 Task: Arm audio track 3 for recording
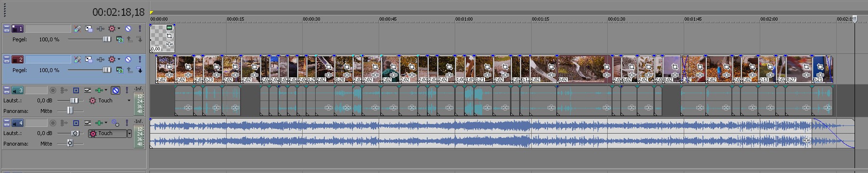coord(53,90)
